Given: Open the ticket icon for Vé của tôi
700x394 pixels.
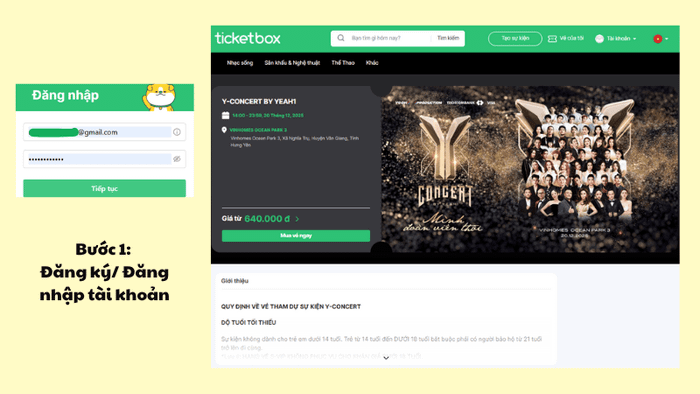Looking at the screenshot, I should (x=552, y=39).
